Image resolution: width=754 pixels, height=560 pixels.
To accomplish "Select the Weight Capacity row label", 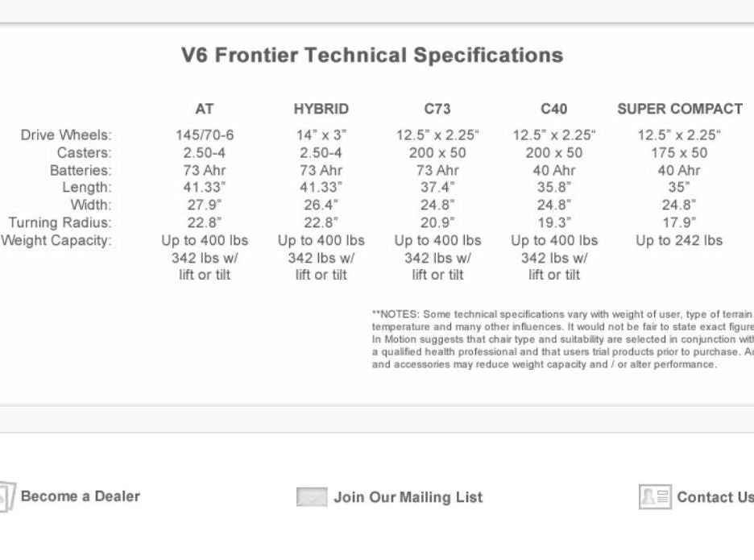I will (56, 240).
